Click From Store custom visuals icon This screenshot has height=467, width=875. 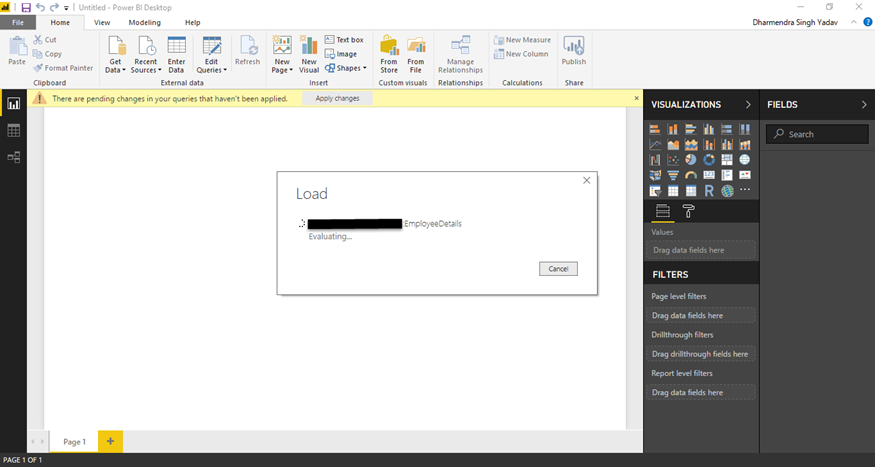click(389, 52)
